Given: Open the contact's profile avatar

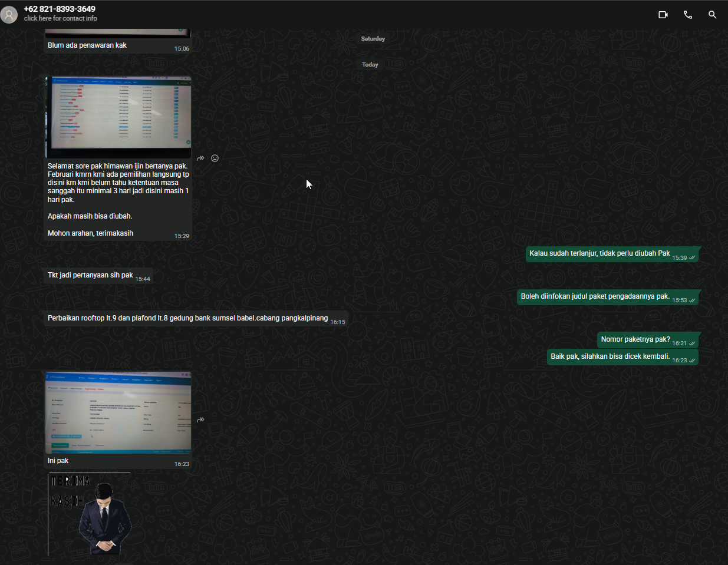Looking at the screenshot, I should pyautogui.click(x=9, y=14).
